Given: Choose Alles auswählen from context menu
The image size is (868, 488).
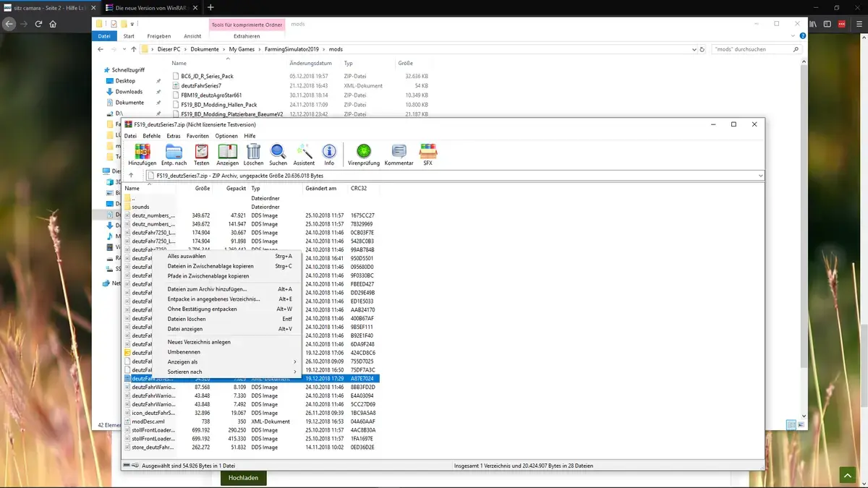Looking at the screenshot, I should point(187,256).
